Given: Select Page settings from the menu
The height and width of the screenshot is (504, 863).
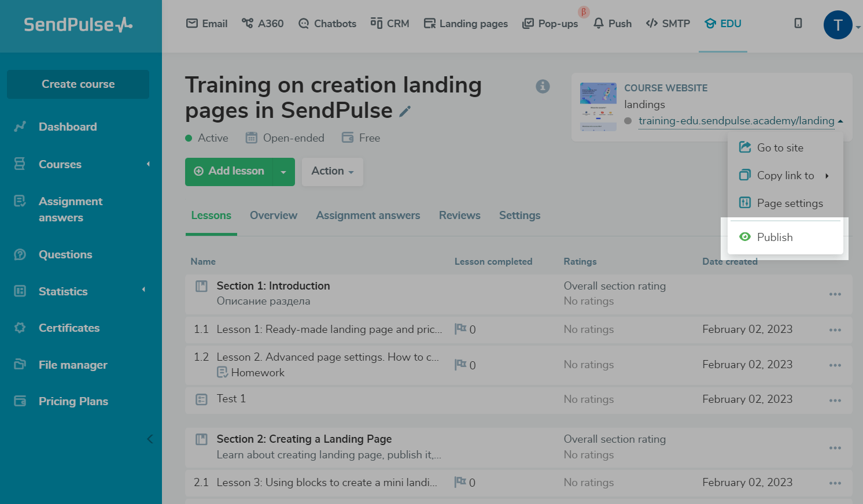Looking at the screenshot, I should coord(790,203).
